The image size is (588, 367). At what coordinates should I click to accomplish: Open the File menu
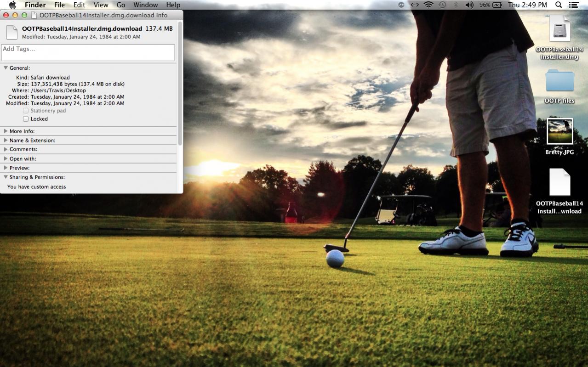coord(59,5)
